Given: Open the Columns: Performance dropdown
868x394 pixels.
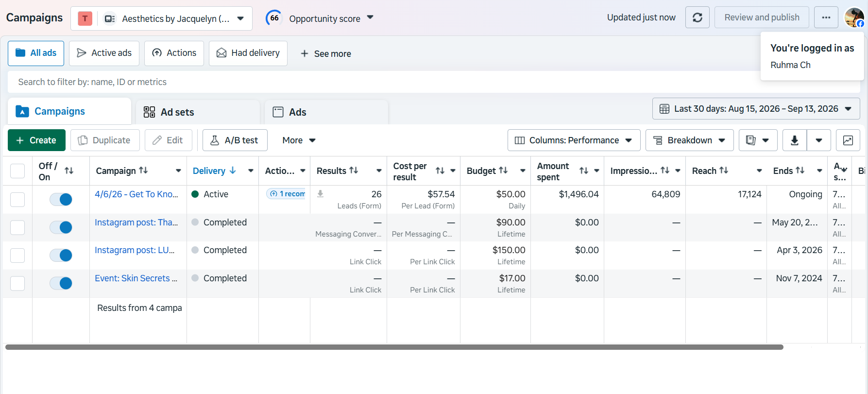Looking at the screenshot, I should (x=574, y=140).
